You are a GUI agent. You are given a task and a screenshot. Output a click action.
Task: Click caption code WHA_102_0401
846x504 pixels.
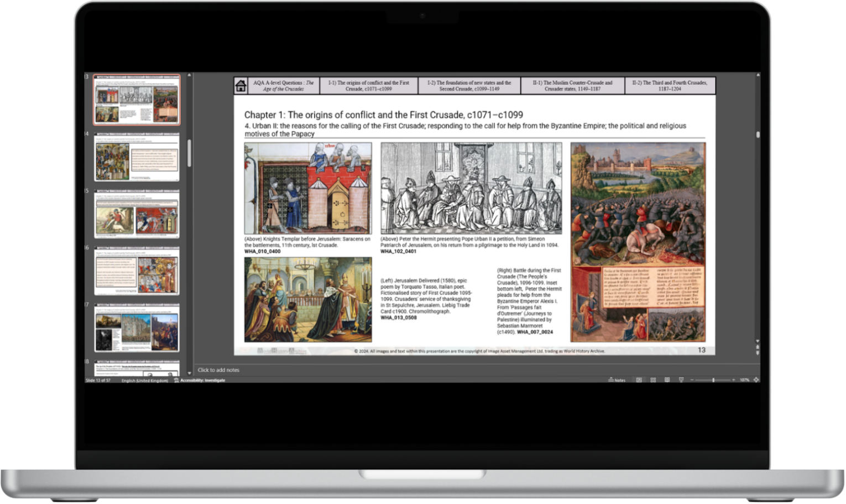tap(398, 251)
